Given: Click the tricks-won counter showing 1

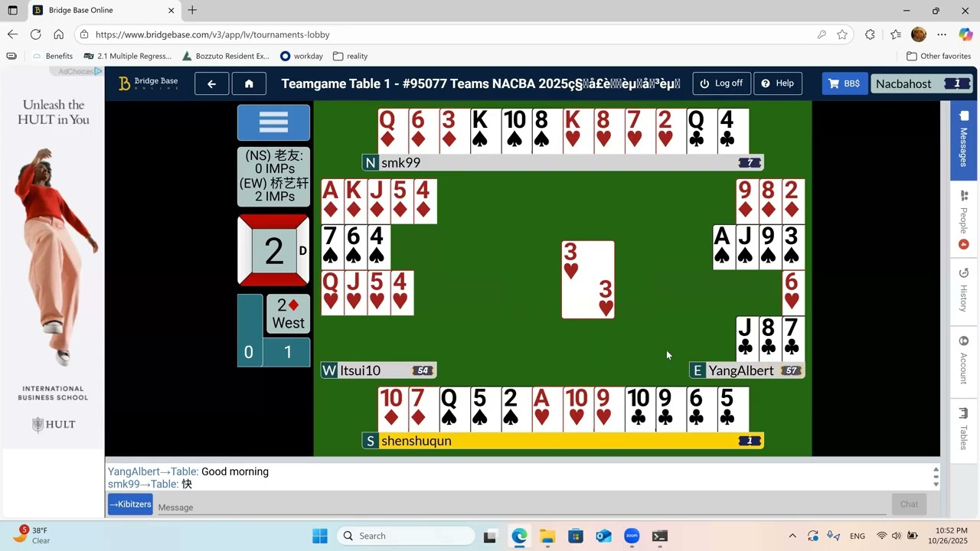Looking at the screenshot, I should point(287,352).
